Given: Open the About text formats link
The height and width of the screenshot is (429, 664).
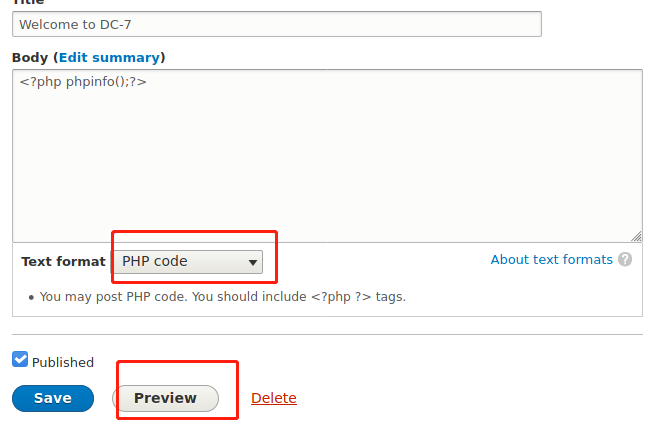Looking at the screenshot, I should [551, 260].
